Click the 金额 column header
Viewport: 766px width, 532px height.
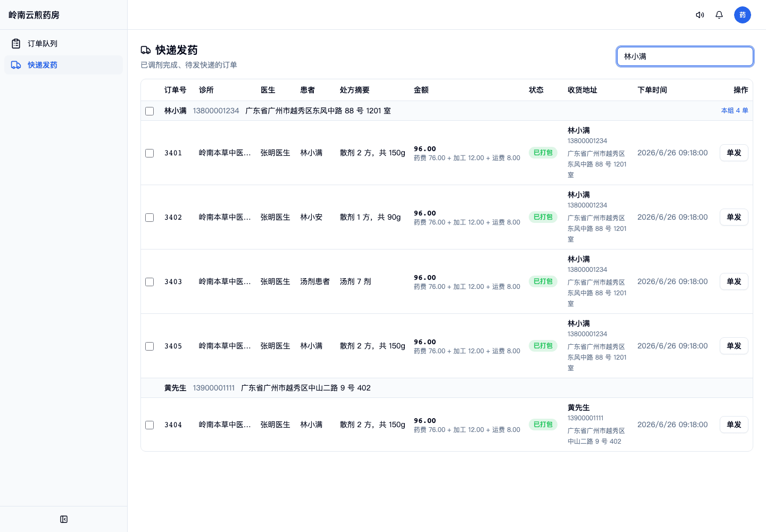point(421,90)
